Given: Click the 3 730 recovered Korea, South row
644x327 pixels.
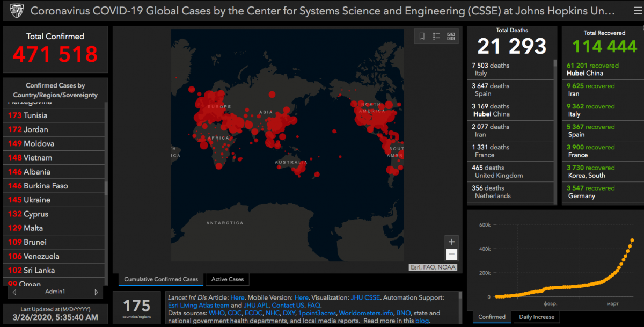Looking at the screenshot, I should click(603, 171).
